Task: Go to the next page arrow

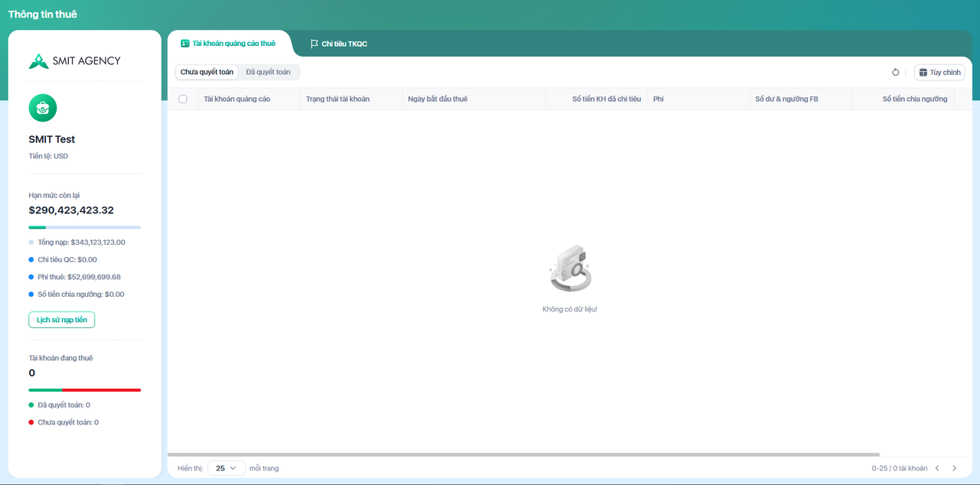Action: pos(954,468)
